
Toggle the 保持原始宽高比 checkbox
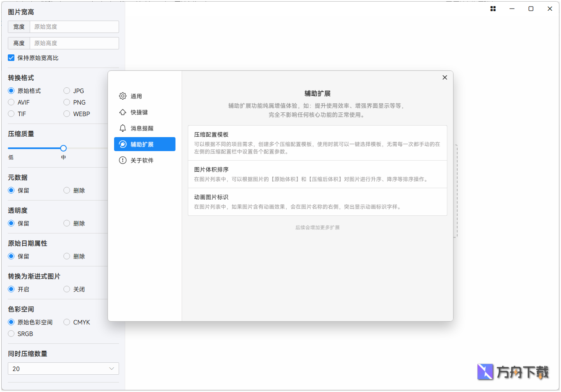pos(11,58)
